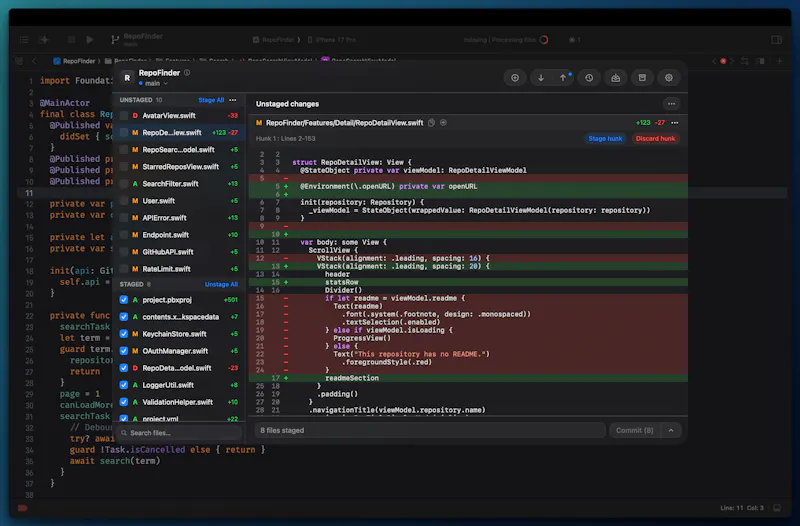Stage RepoDe...iew.swift with its checkbox
Viewport: 800px width, 526px height.
[124, 133]
